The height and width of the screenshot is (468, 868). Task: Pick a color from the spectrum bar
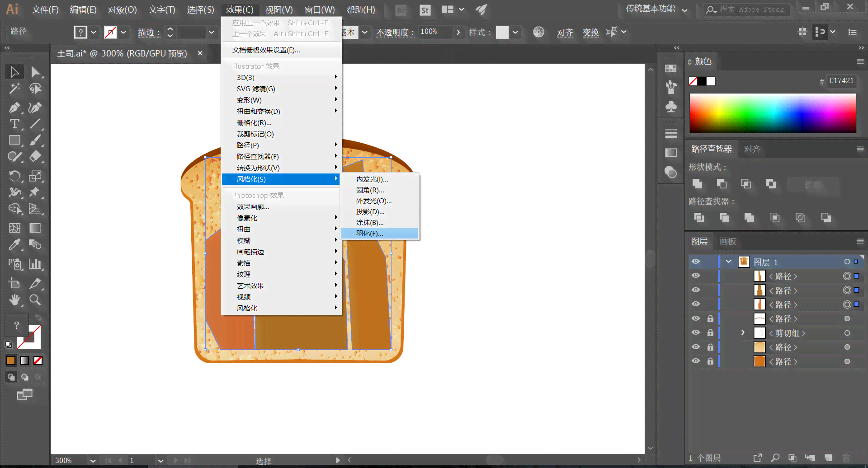[x=773, y=113]
